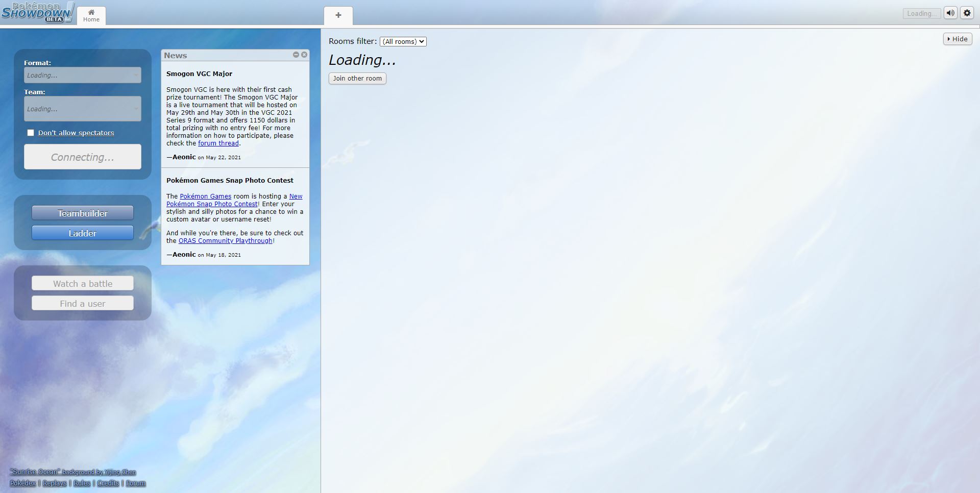Open the Format selector
The image size is (980, 493).
(83, 75)
